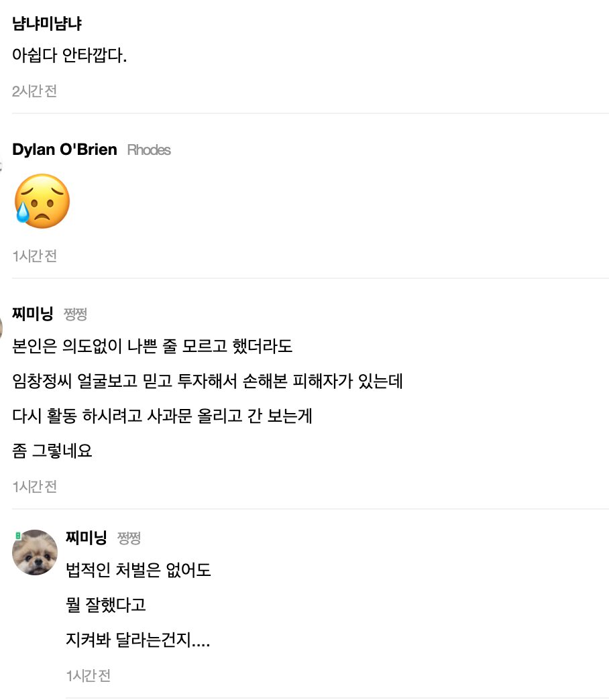
Task: Click 1시간 전 timestamp below the crying emoji
Action: coord(34,255)
